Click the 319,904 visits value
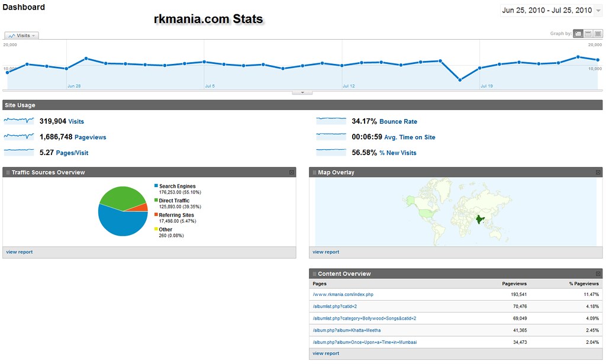 (x=53, y=121)
